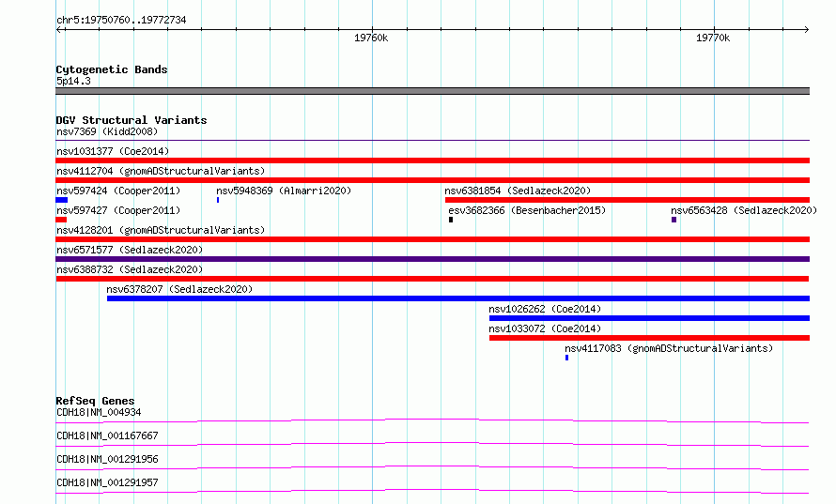This screenshot has width=836, height=504.
Task: Click the chr5:19750760..19772734 coordinate text
Action: tap(121, 21)
